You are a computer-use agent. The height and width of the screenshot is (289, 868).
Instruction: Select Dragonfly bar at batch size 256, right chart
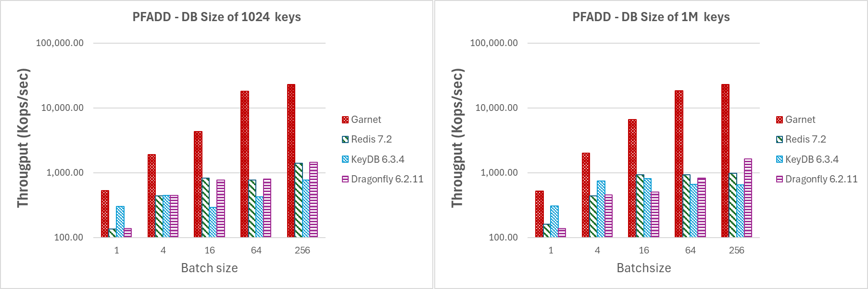pyautogui.click(x=748, y=198)
